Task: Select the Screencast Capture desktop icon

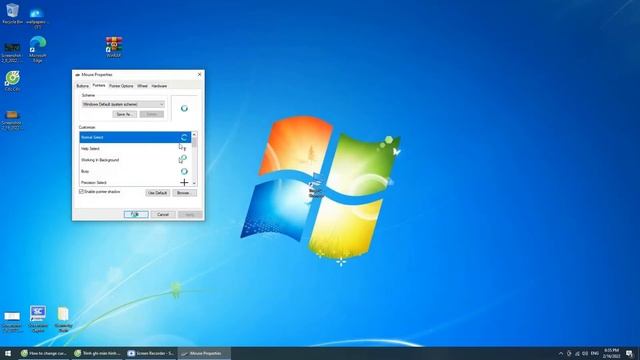Action: click(38, 319)
